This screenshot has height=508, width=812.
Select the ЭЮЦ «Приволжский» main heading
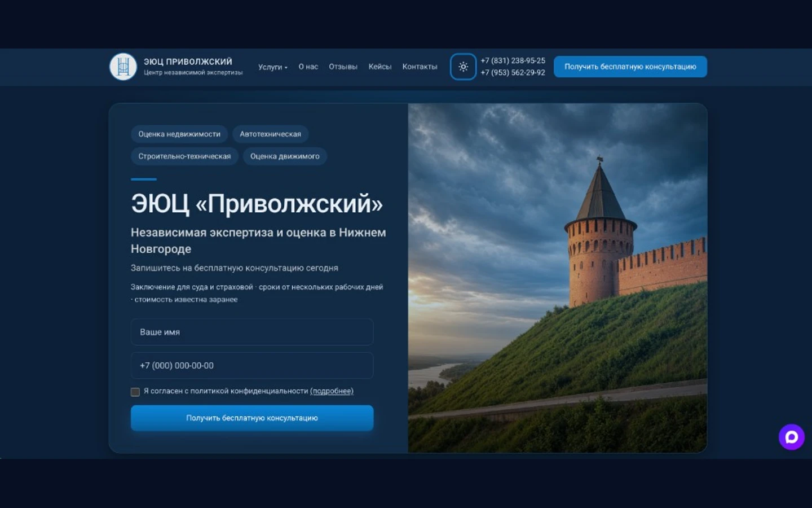pos(257,204)
